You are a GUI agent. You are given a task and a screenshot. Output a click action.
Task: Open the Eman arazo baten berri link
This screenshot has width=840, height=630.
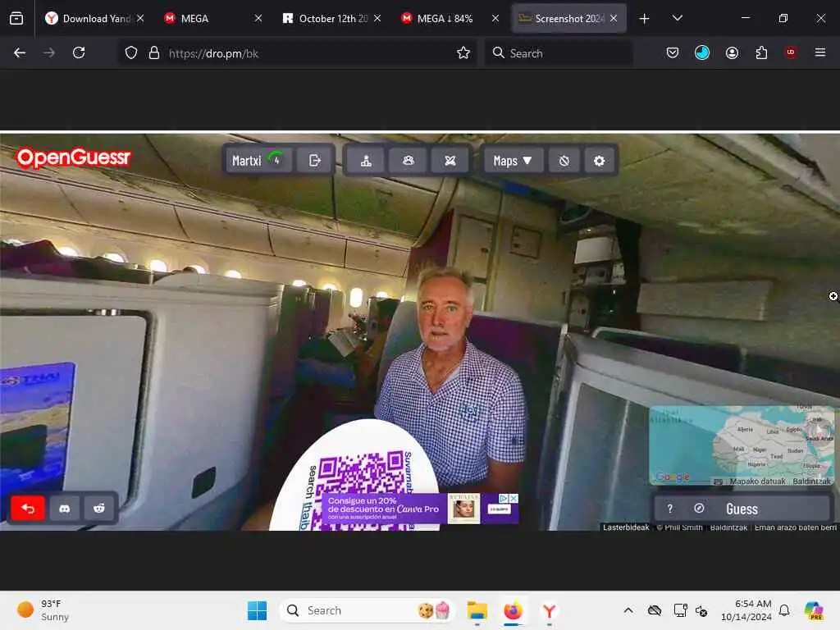tap(796, 527)
